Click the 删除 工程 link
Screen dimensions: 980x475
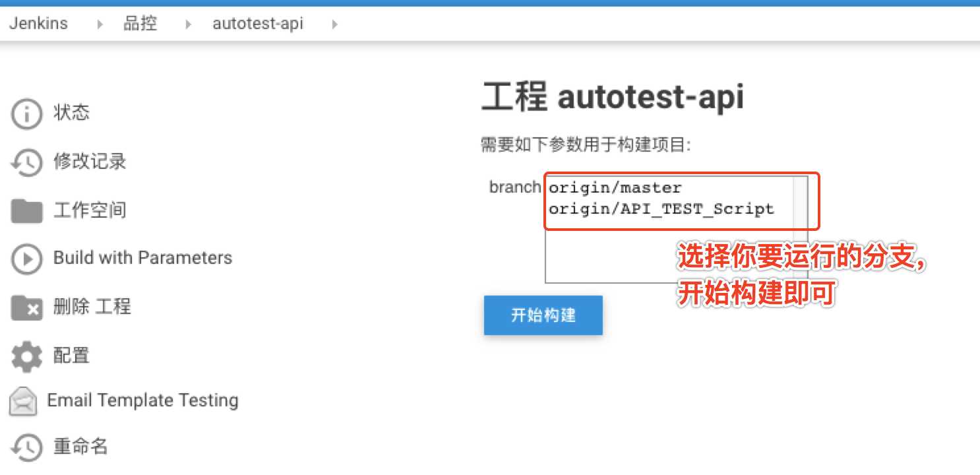pyautogui.click(x=92, y=307)
